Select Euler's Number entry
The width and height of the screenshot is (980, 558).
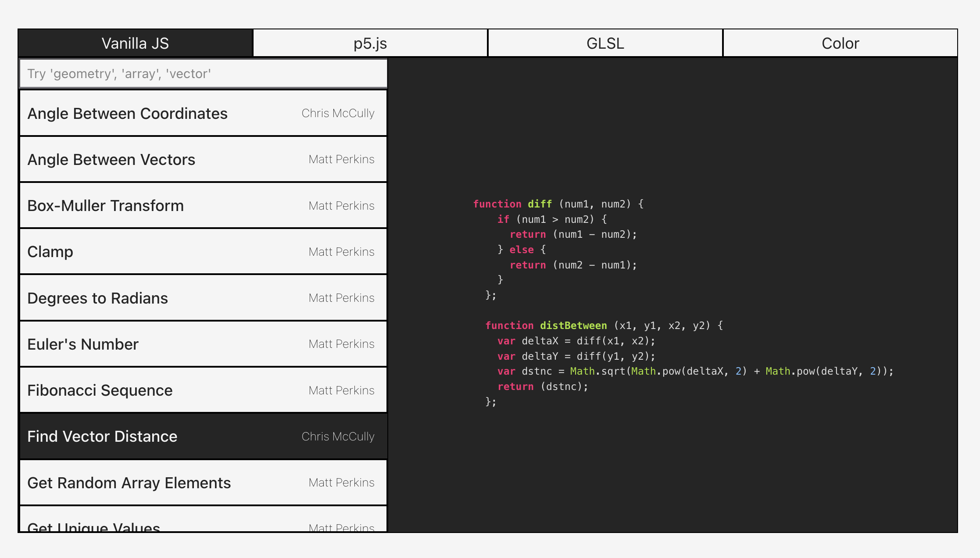(x=203, y=344)
